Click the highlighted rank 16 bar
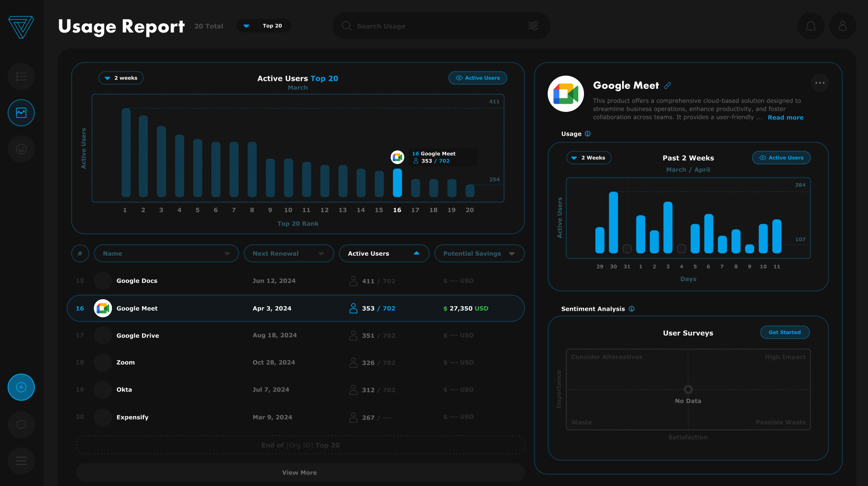 coord(397,183)
